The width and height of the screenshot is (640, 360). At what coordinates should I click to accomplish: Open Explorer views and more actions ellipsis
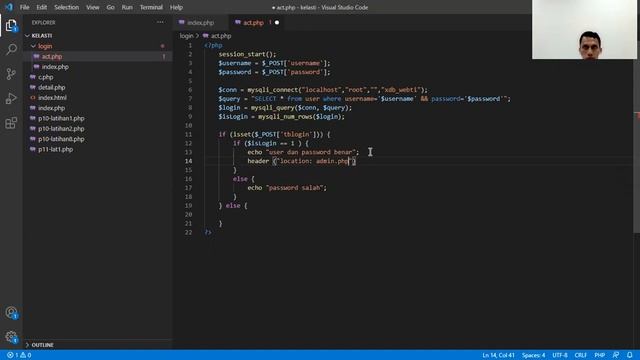pos(160,22)
